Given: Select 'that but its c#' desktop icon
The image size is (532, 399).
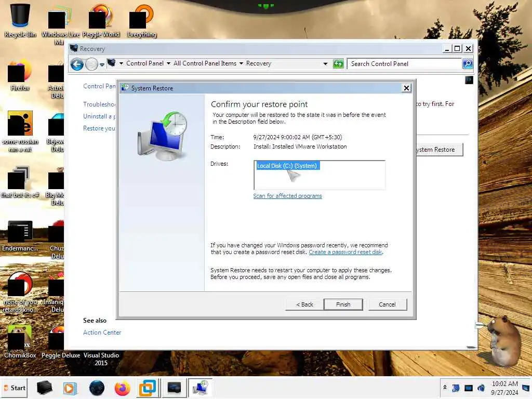Looking at the screenshot, I should (20, 182).
